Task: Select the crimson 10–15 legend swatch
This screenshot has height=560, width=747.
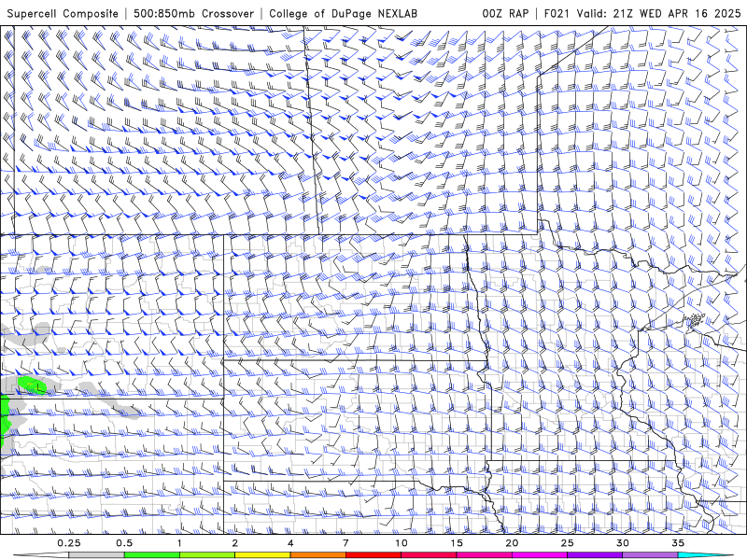Action: point(429,555)
